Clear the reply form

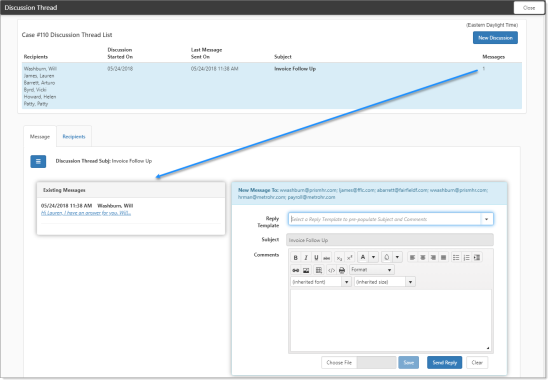coord(477,363)
